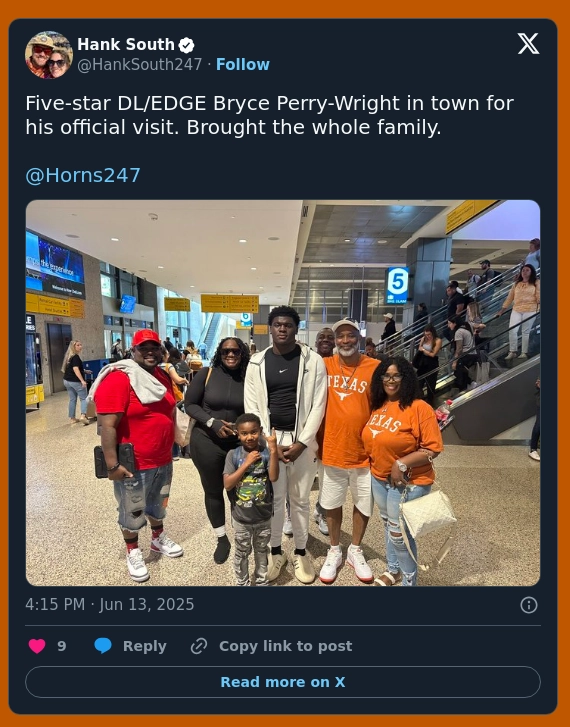This screenshot has width=570, height=727.
Task: Like the post with heart icon
Action: click(x=37, y=646)
